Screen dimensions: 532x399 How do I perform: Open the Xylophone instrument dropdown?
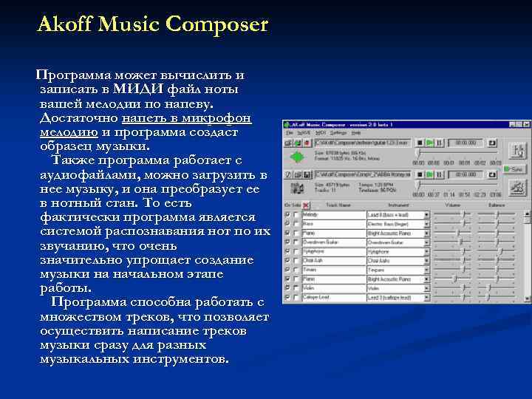[427, 251]
